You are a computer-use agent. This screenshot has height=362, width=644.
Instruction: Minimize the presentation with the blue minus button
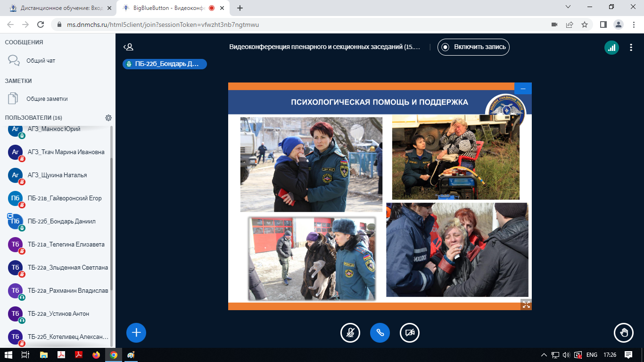[523, 89]
